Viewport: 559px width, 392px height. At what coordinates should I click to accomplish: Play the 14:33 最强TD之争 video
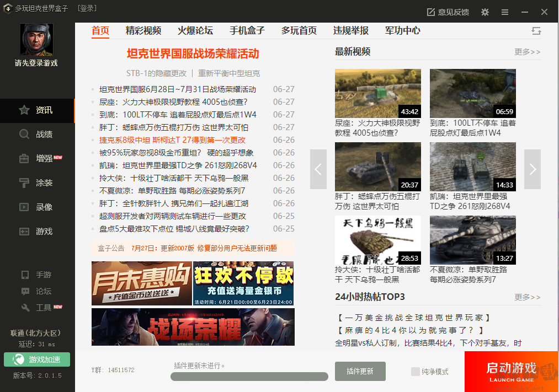tap(473, 167)
